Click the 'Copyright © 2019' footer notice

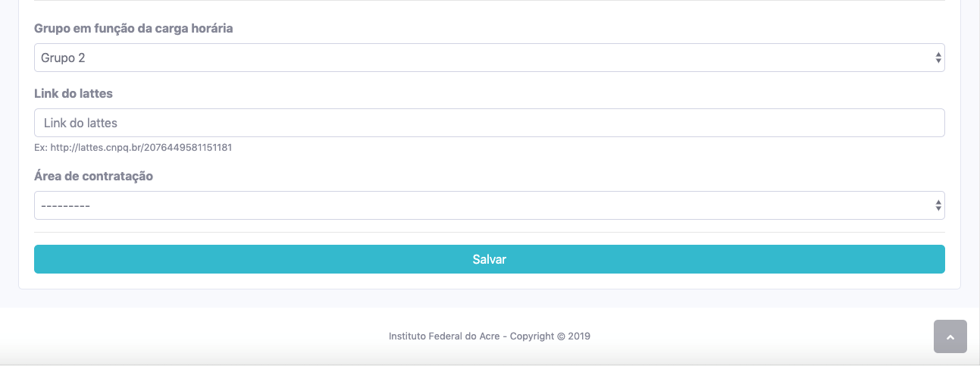pyautogui.click(x=550, y=336)
